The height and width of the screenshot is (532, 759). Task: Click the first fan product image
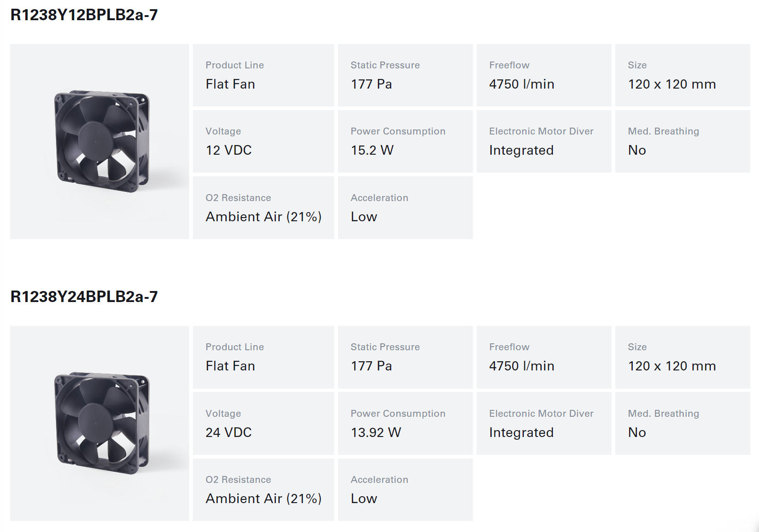point(100,141)
